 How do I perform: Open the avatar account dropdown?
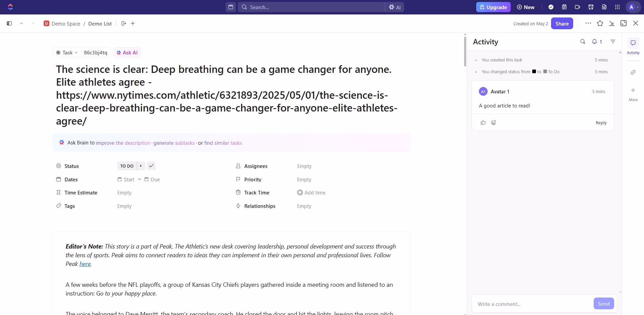point(633,7)
